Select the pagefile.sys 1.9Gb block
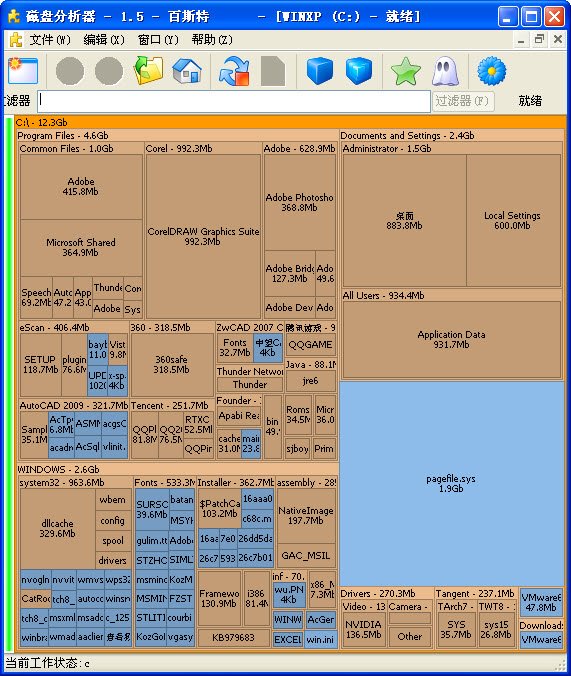Screen dimensions: 571x676 tap(452, 483)
